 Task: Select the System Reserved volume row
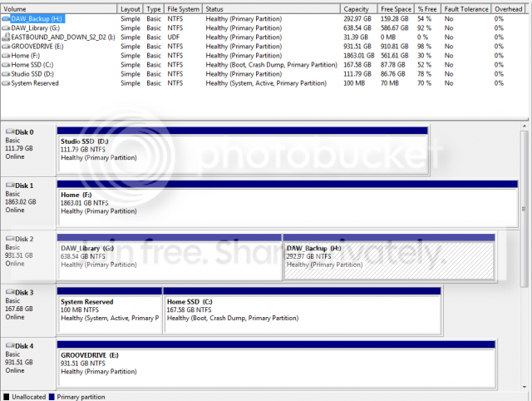[263, 83]
